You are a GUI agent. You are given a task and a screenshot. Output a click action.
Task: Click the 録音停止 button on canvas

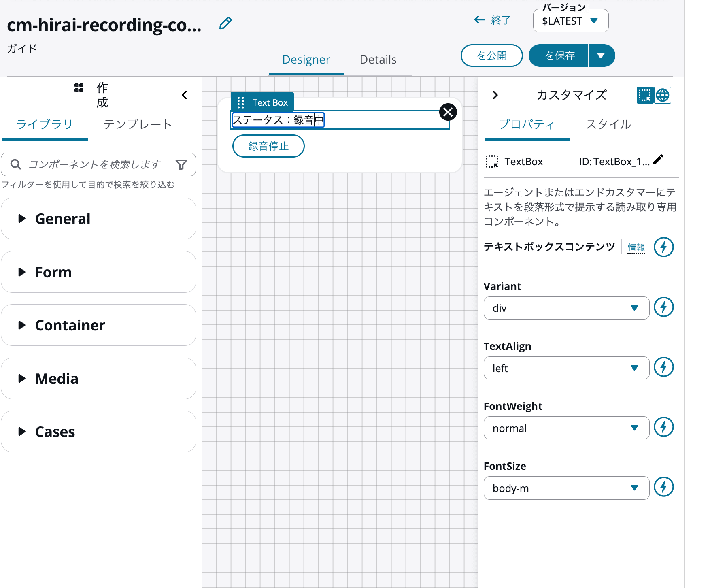point(268,146)
